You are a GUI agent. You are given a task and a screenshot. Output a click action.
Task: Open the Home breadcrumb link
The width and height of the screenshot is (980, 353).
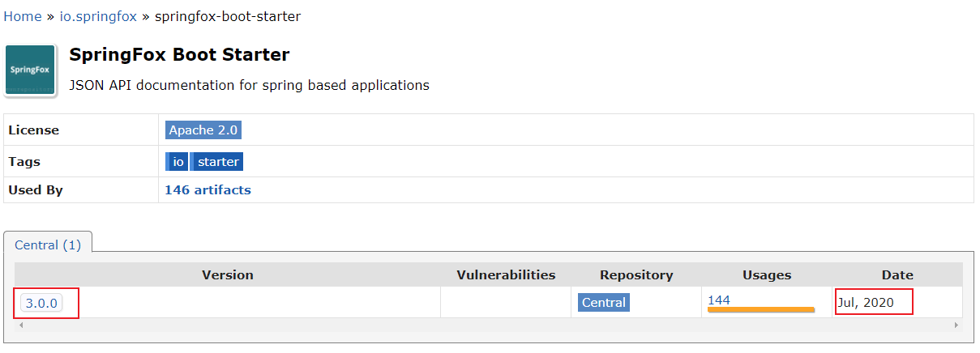[23, 16]
